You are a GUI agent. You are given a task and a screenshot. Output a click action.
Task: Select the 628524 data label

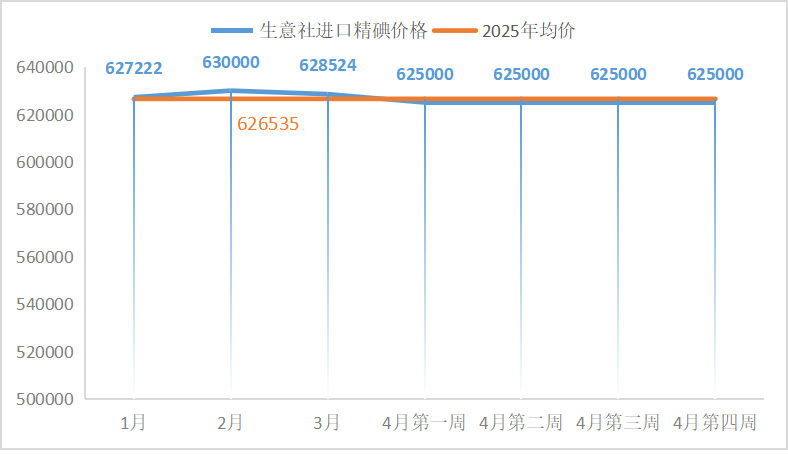click(328, 65)
